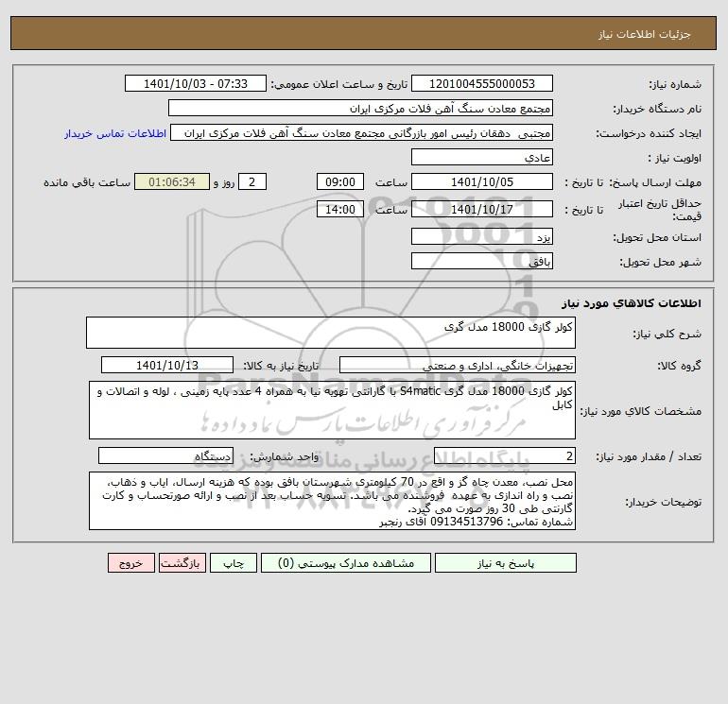Image resolution: width=728 pixels, height=704 pixels.
Task: Click the label نام دستگاه خریدار
Action: coord(657,109)
